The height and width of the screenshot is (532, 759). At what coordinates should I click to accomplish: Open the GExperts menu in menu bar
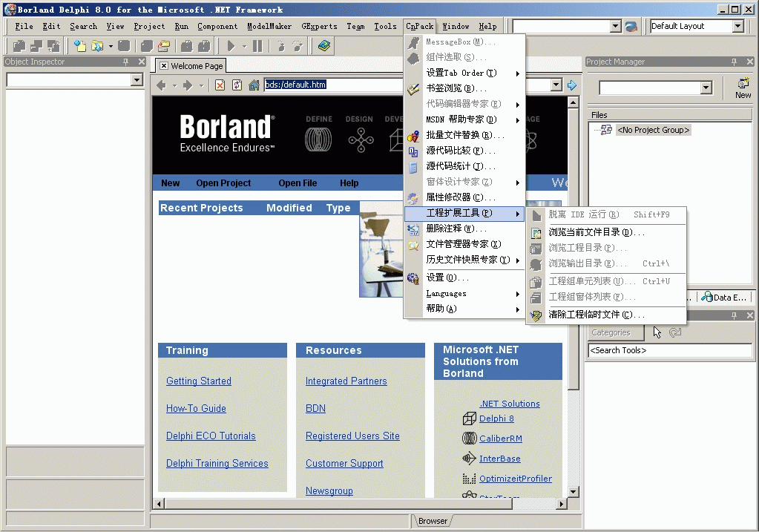pyautogui.click(x=319, y=27)
